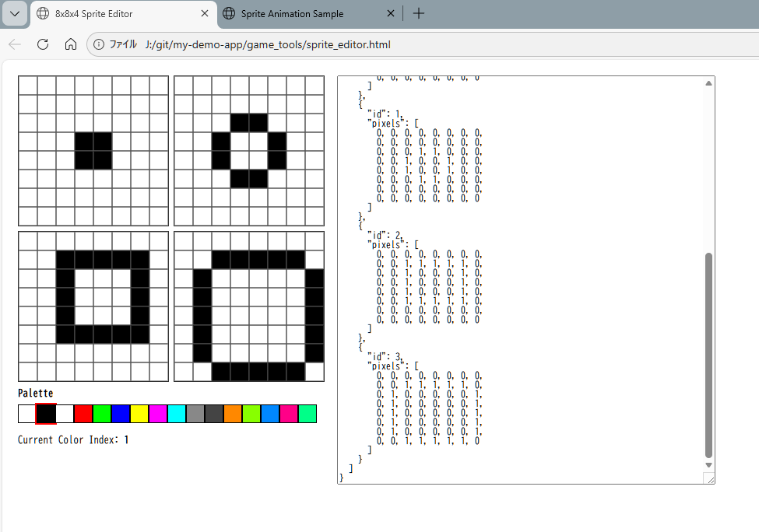Click the top-left pixel of the first sprite grid
The image size is (759, 532).
(28, 86)
